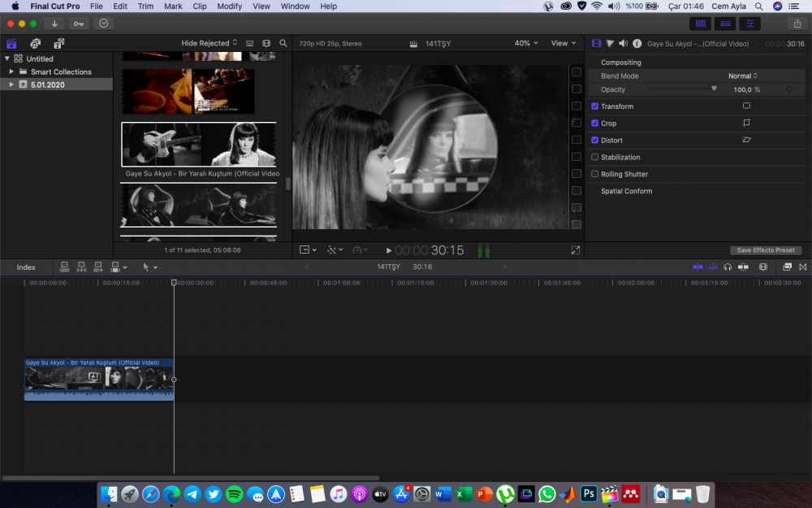Open the Modify menu
Viewport: 812px width, 508px height.
pyautogui.click(x=229, y=6)
